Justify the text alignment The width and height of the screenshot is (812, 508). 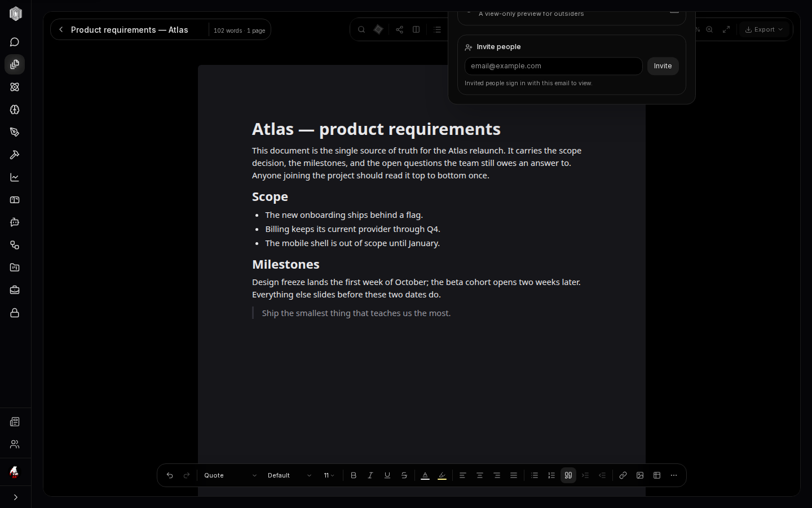click(514, 475)
